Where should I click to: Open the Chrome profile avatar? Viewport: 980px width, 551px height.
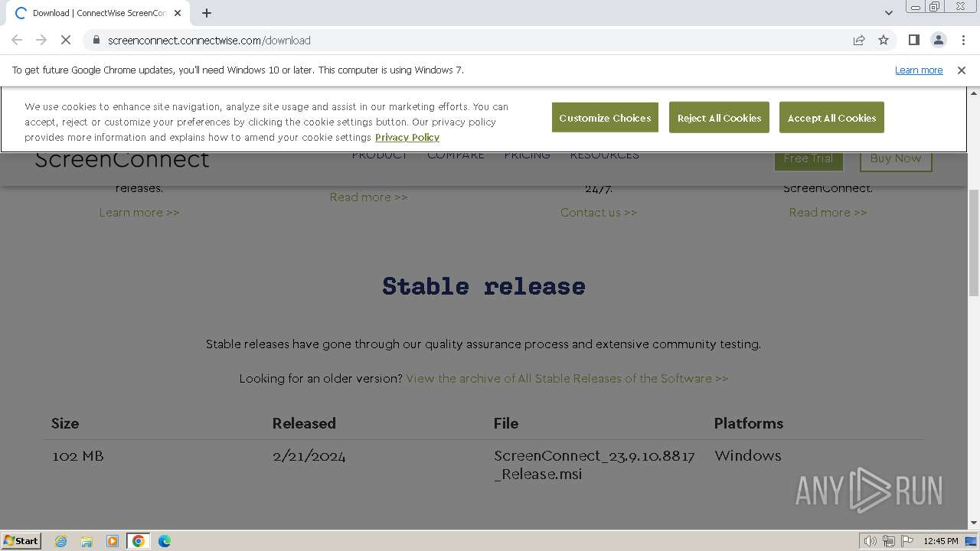938,41
